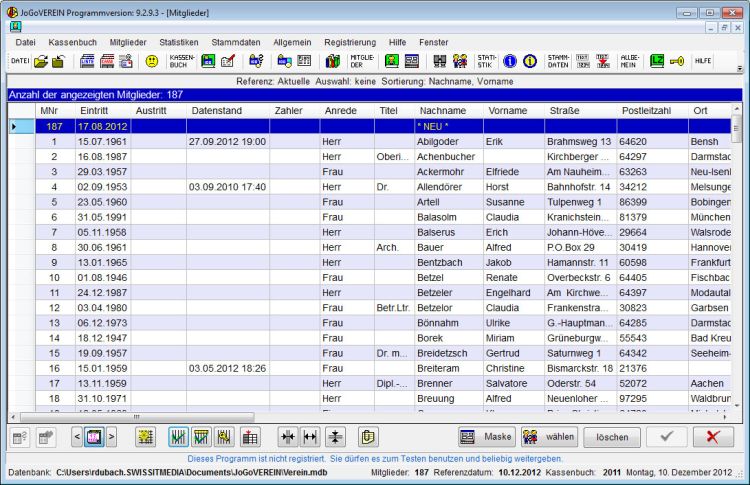Image resolution: width=750 pixels, height=485 pixels.
Task: Open the Kassenbuch menu
Action: [73, 42]
